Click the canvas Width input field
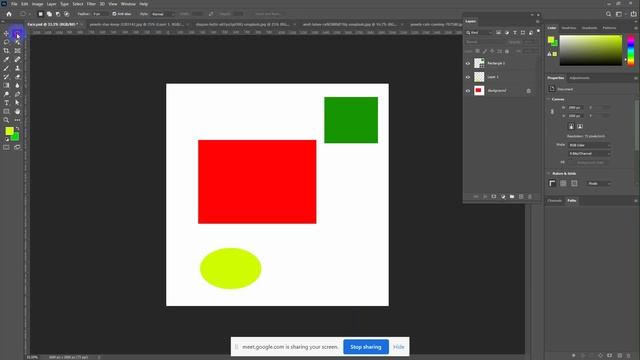Viewport: 640px width, 360px height. (575, 107)
